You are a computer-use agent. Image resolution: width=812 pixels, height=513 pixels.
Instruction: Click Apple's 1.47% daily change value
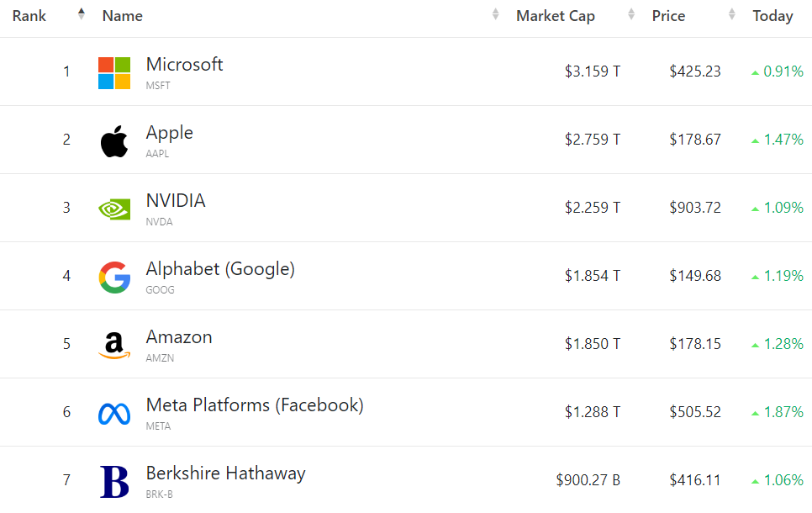pos(778,140)
